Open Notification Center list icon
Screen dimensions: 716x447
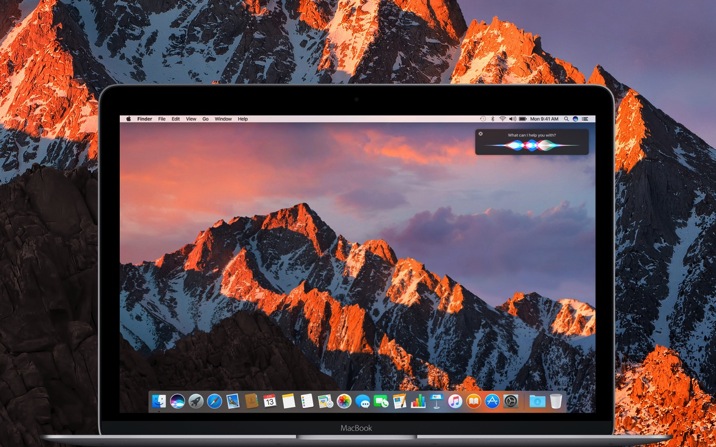pyautogui.click(x=585, y=119)
